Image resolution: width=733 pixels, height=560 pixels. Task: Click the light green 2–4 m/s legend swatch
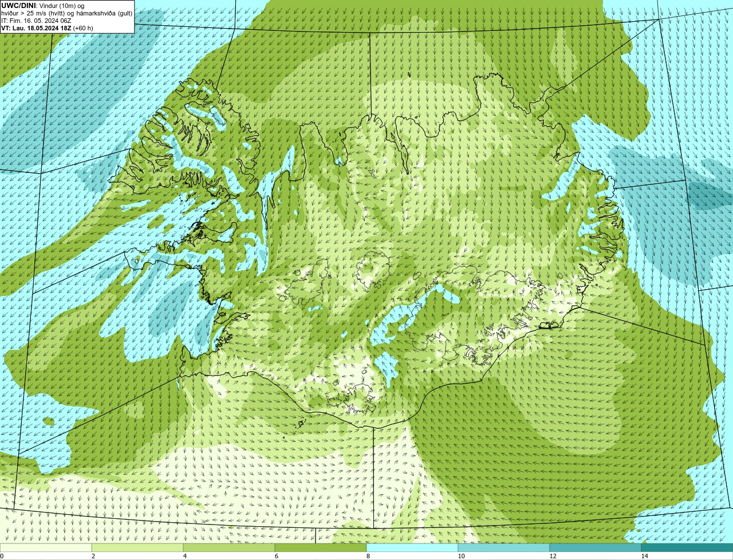[x=137, y=548]
